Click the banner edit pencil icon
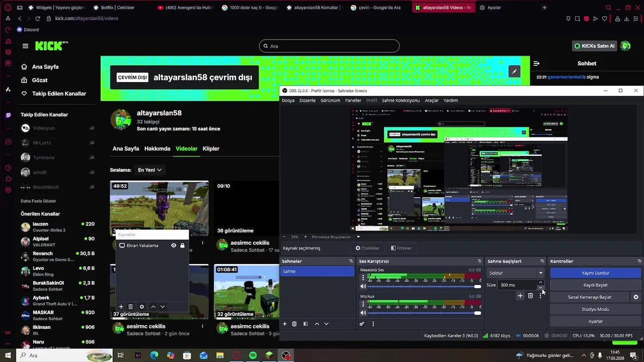644x362 pixels. [514, 71]
